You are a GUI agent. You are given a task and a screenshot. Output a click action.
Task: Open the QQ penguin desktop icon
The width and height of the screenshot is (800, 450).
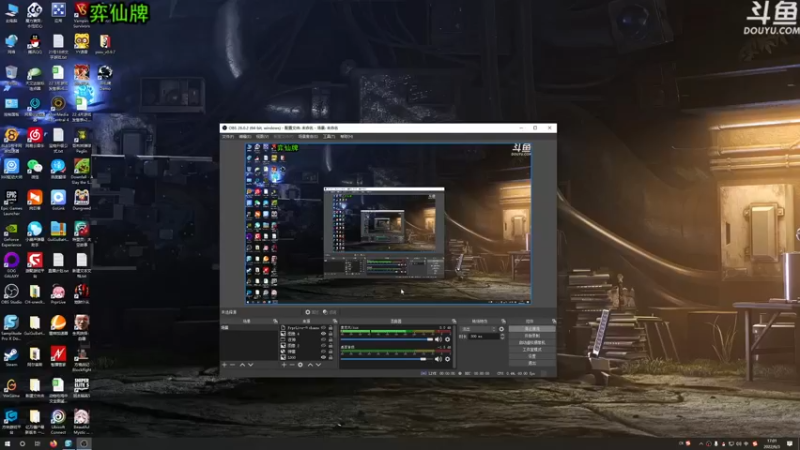click(x=35, y=44)
